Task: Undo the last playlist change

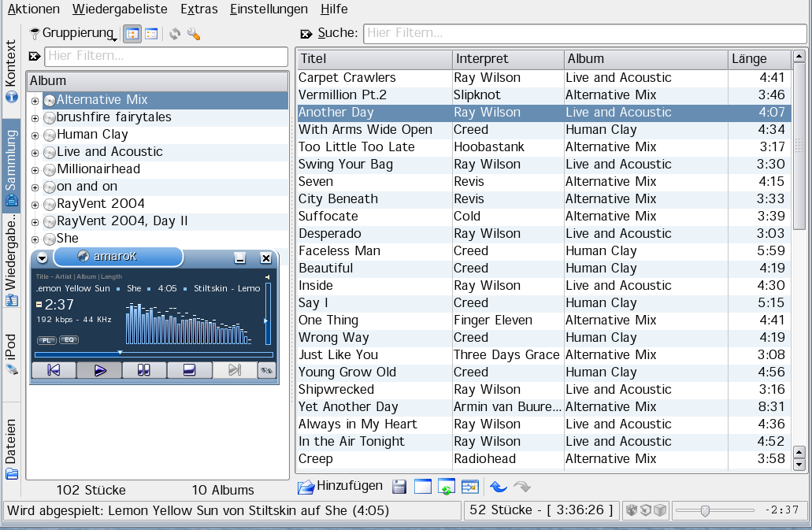Action: coord(499,487)
